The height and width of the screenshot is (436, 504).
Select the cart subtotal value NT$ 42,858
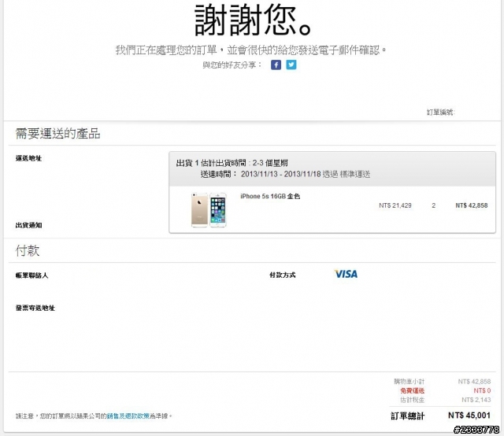[474, 382]
